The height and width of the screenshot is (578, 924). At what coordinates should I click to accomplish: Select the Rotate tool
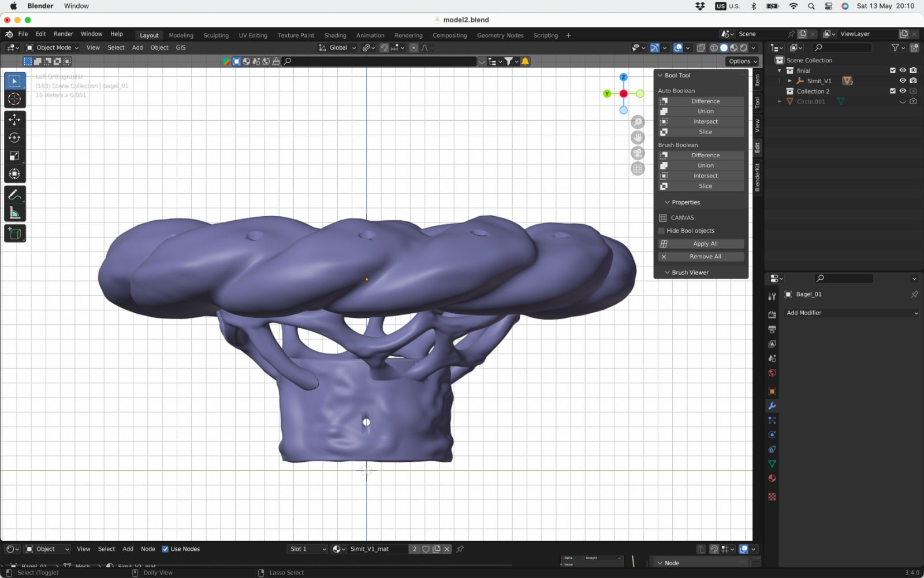tap(14, 138)
